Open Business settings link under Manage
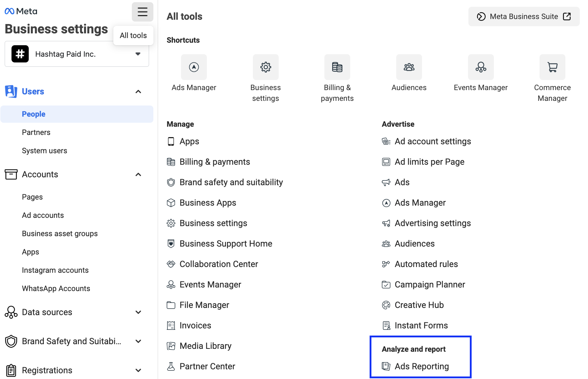Image resolution: width=588 pixels, height=379 pixels. (213, 223)
